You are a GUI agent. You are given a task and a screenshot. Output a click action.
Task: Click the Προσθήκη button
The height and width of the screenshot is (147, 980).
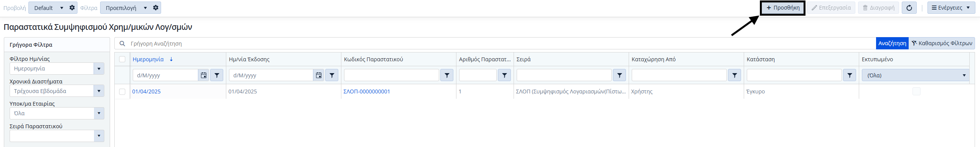click(x=783, y=8)
